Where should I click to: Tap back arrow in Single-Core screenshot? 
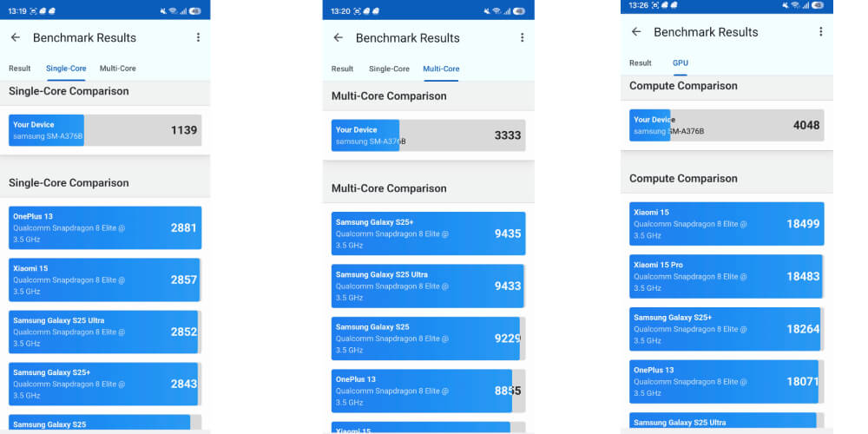[16, 37]
